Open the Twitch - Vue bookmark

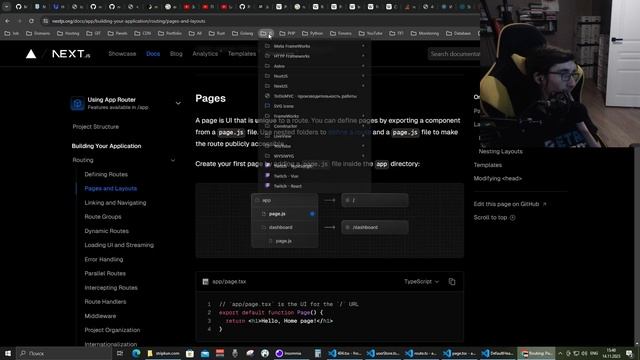[x=314, y=176]
